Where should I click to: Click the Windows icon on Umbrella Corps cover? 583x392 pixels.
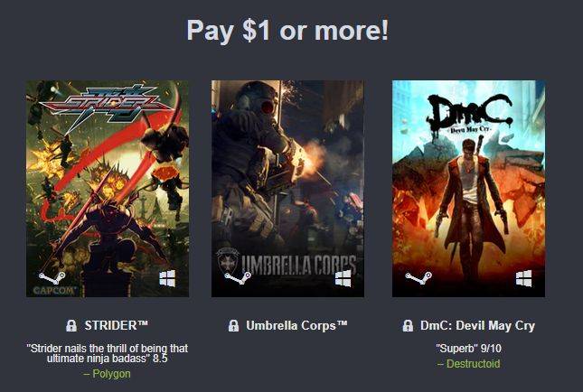click(x=343, y=278)
